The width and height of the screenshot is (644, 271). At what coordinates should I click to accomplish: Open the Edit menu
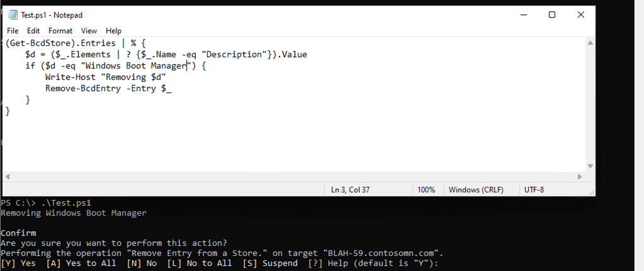pos(33,31)
